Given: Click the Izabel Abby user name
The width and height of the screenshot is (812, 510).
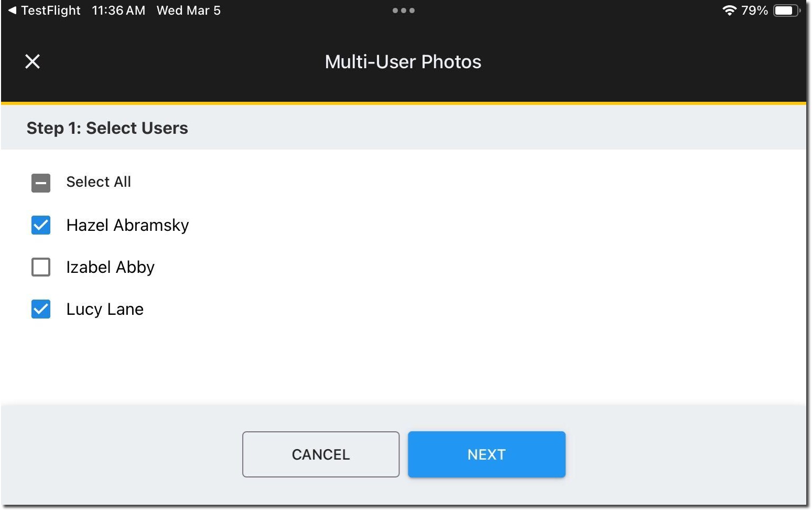Looking at the screenshot, I should coord(110,267).
